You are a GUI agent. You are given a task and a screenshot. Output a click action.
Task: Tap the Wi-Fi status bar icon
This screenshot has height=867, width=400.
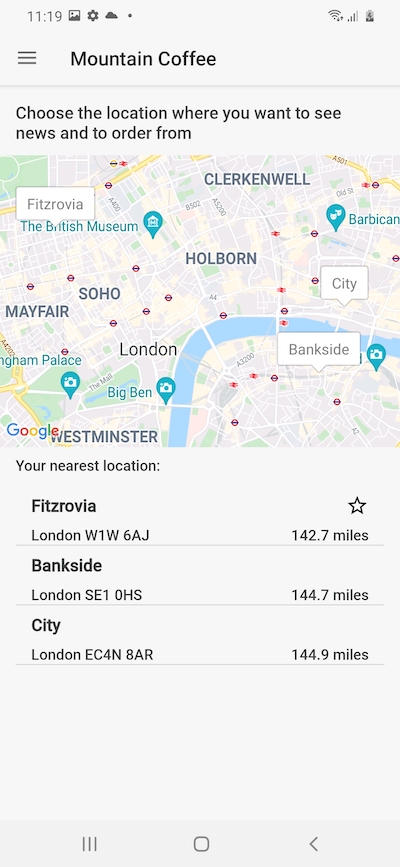click(335, 16)
